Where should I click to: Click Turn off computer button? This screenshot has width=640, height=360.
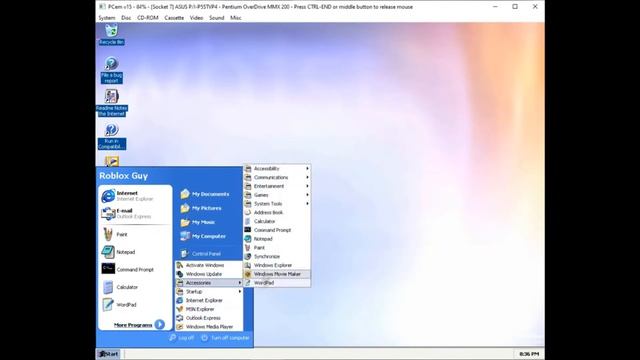(225, 338)
